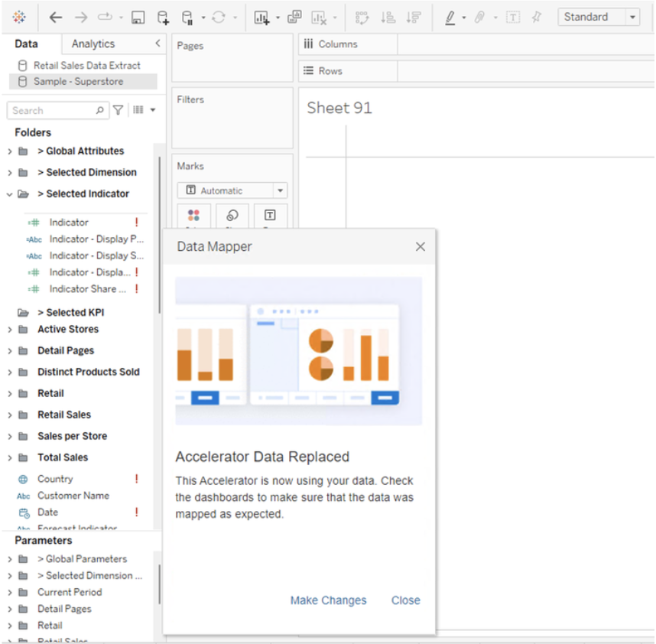Click the Columns shelf

[525, 44]
